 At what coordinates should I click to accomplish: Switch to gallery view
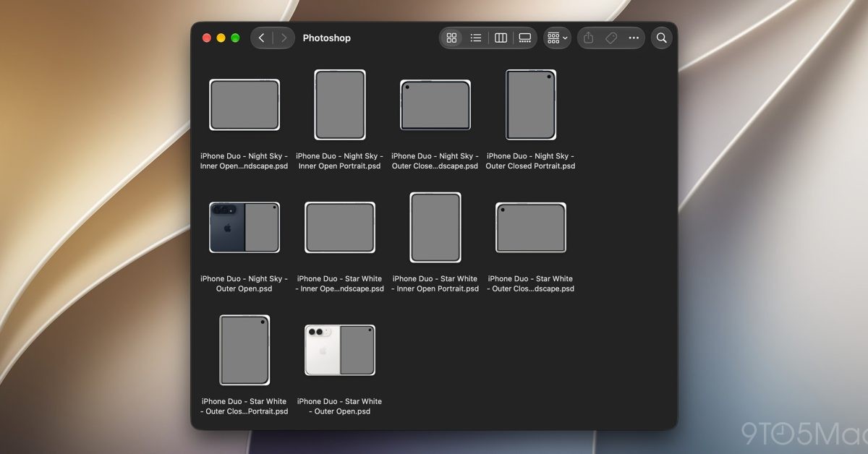[x=525, y=38]
